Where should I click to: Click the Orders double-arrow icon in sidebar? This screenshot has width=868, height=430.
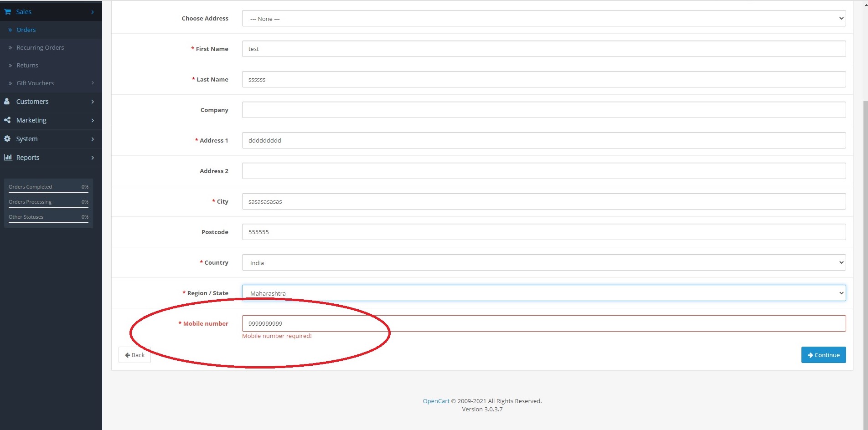[x=11, y=30]
